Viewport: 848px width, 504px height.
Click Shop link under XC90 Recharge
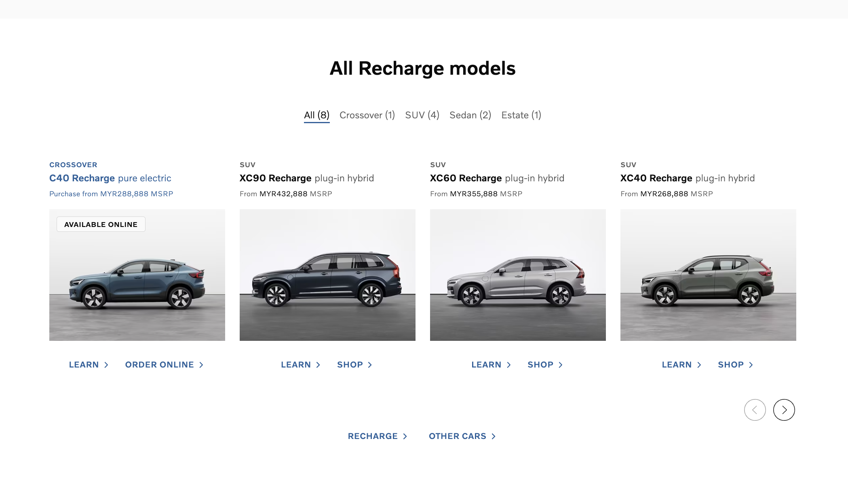pyautogui.click(x=354, y=365)
